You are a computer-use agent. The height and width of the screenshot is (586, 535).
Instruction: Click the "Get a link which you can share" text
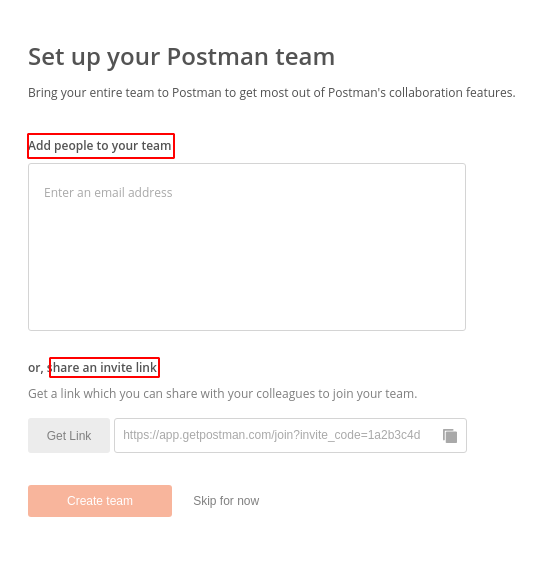click(222, 394)
